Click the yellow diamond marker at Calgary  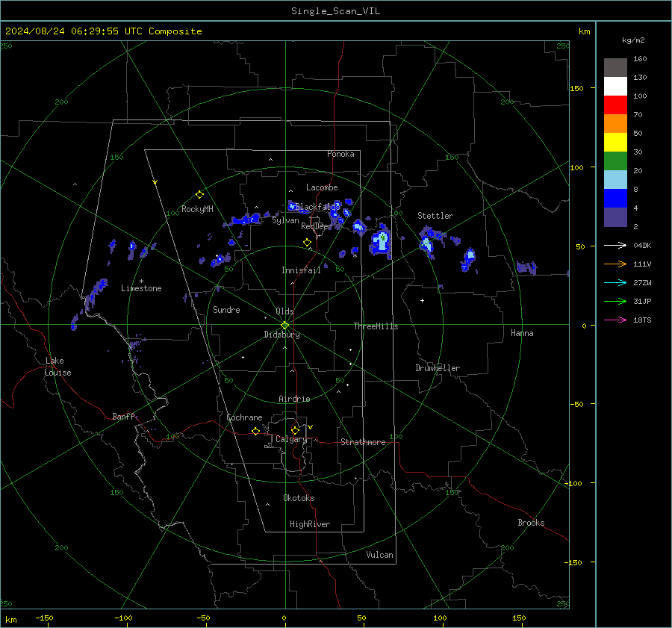point(295,430)
